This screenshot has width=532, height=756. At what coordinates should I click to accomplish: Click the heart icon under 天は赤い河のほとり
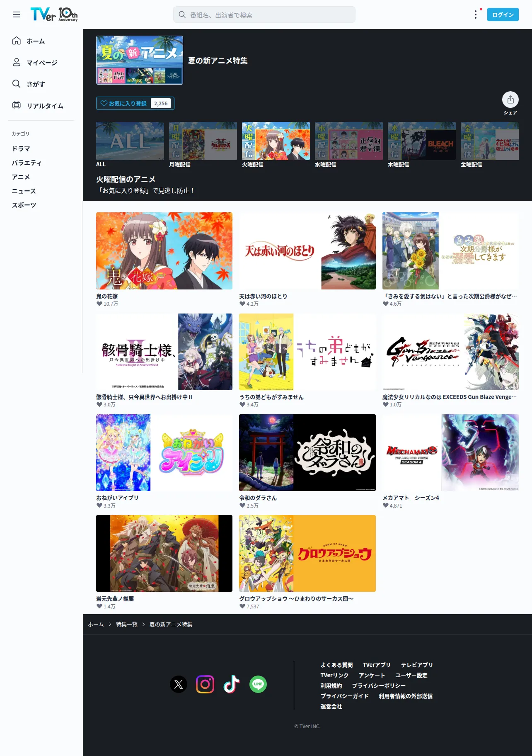(x=242, y=304)
